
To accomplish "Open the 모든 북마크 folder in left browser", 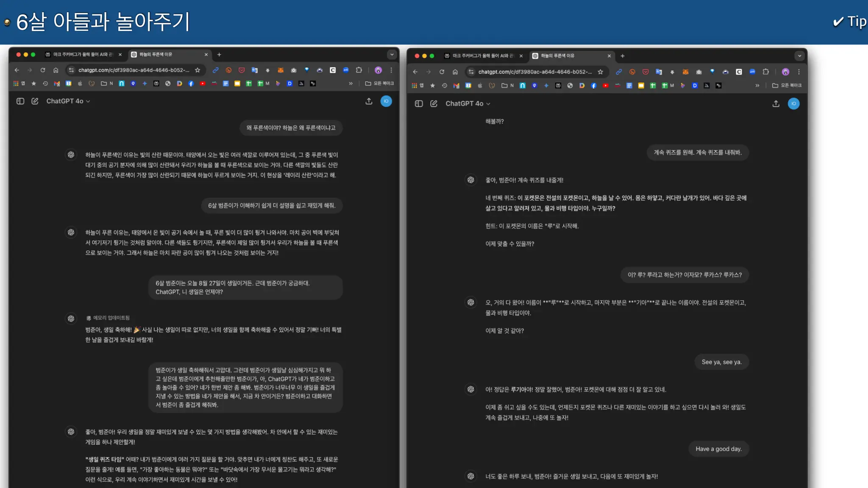I will tap(379, 83).
